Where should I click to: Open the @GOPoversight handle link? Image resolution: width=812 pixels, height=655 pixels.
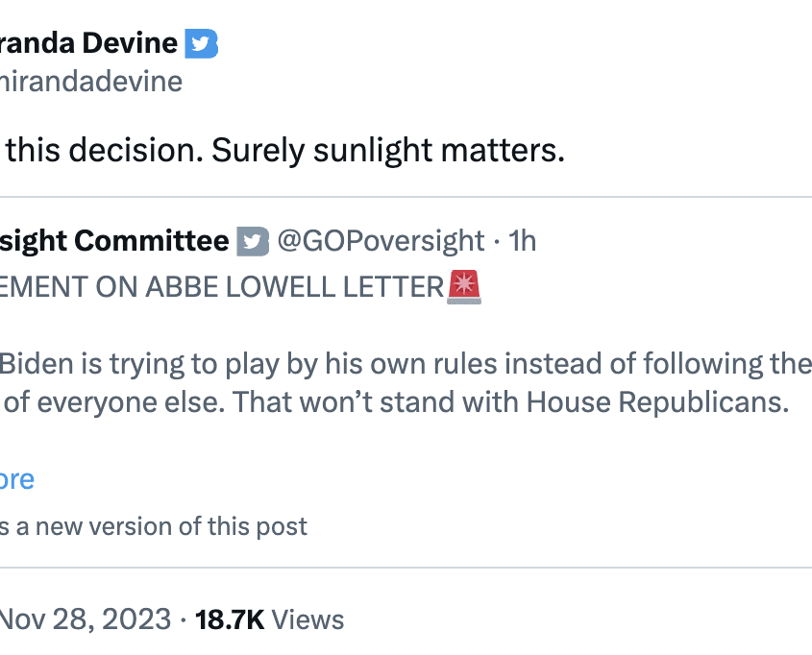[381, 241]
